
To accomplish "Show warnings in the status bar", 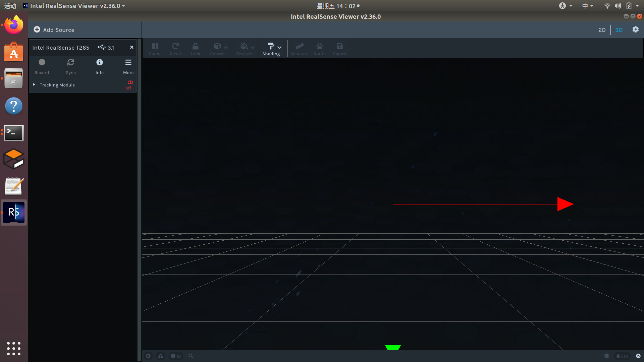I will coord(161,356).
